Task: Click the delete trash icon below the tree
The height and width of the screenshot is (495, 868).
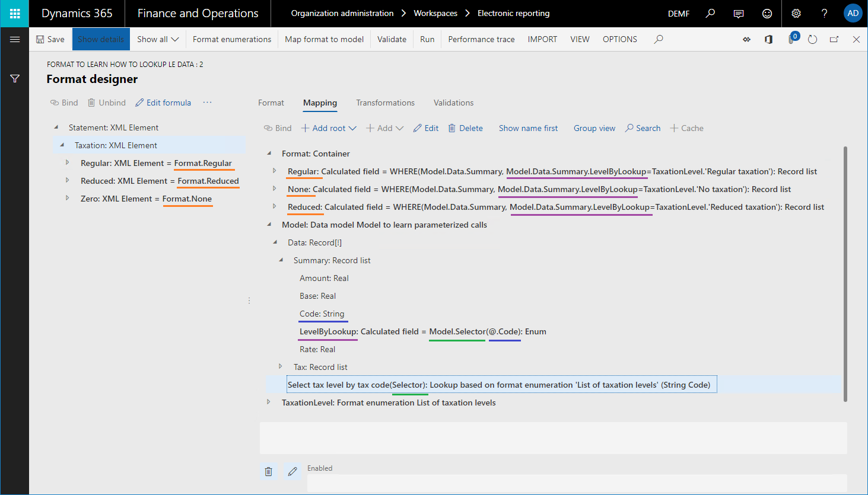Action: tap(268, 471)
